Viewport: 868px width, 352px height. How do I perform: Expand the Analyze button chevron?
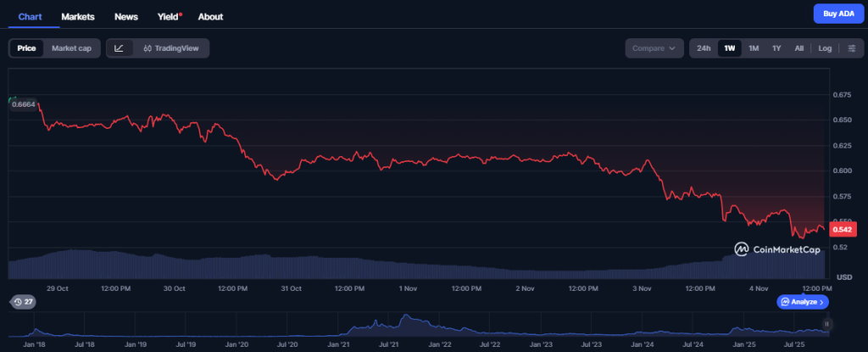[x=821, y=302]
